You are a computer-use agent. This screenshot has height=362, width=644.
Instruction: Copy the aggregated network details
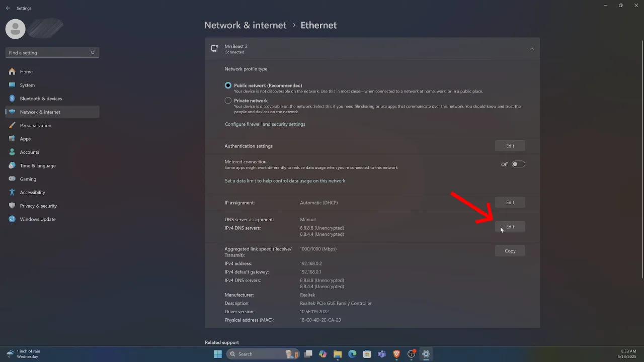pos(510,250)
